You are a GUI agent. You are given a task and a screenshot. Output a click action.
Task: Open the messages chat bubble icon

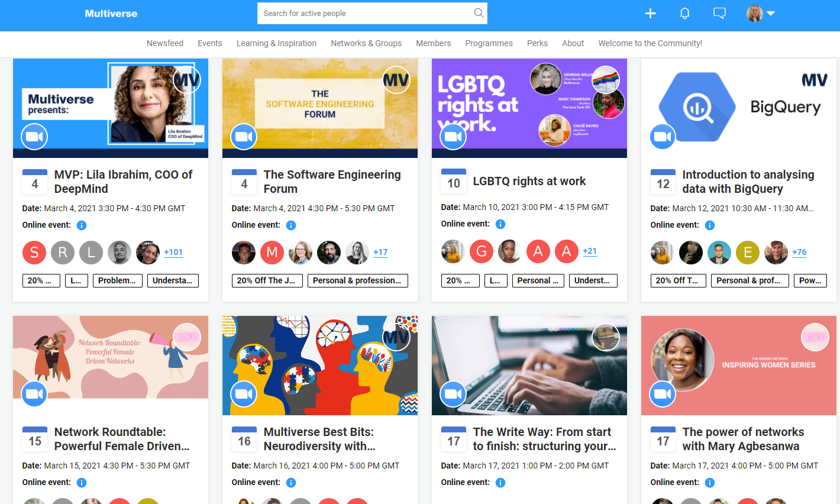(719, 13)
